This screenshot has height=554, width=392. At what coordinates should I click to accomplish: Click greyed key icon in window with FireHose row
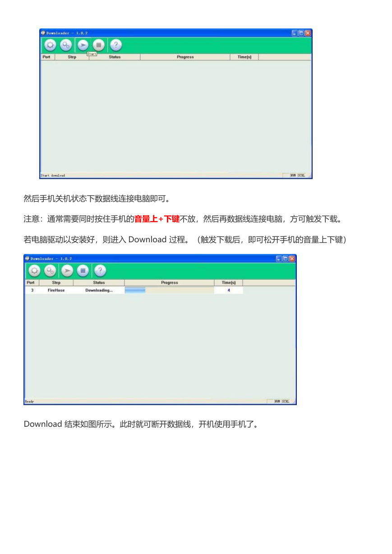click(51, 271)
